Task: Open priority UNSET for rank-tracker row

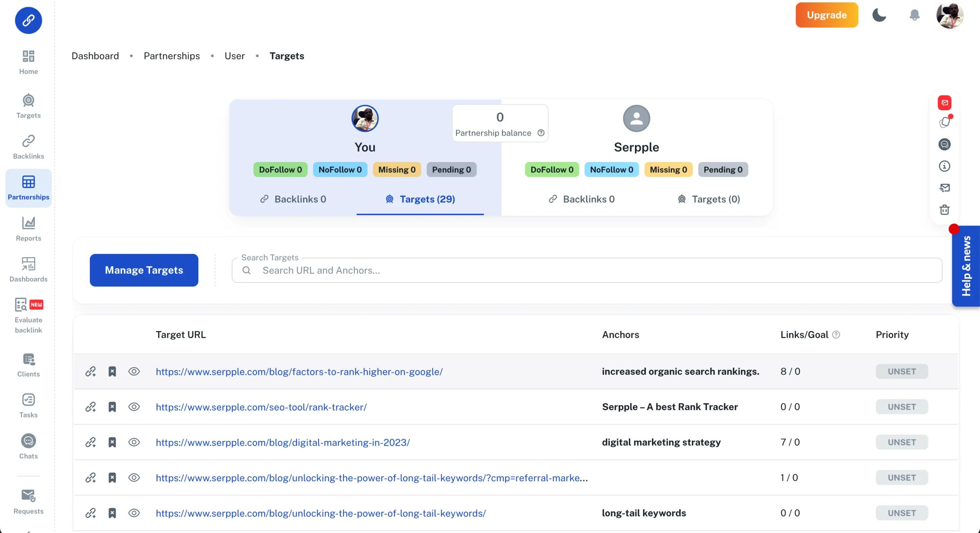Action: [x=902, y=407]
